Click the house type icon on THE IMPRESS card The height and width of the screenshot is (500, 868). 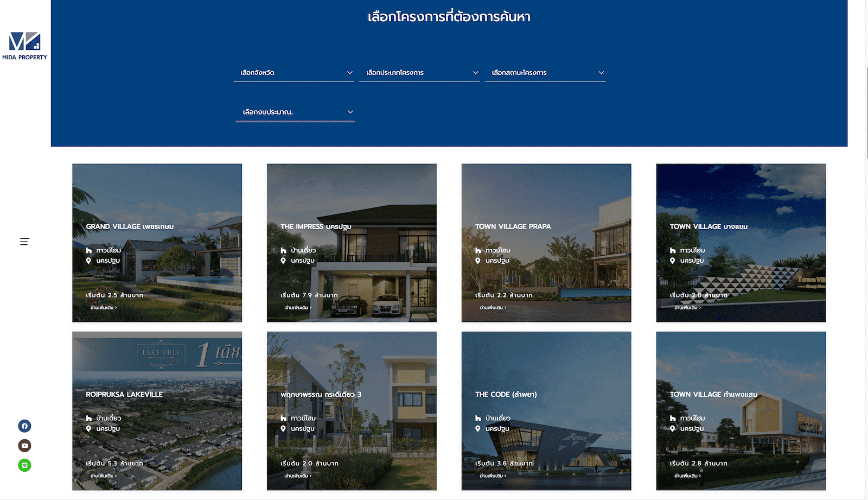click(x=283, y=250)
